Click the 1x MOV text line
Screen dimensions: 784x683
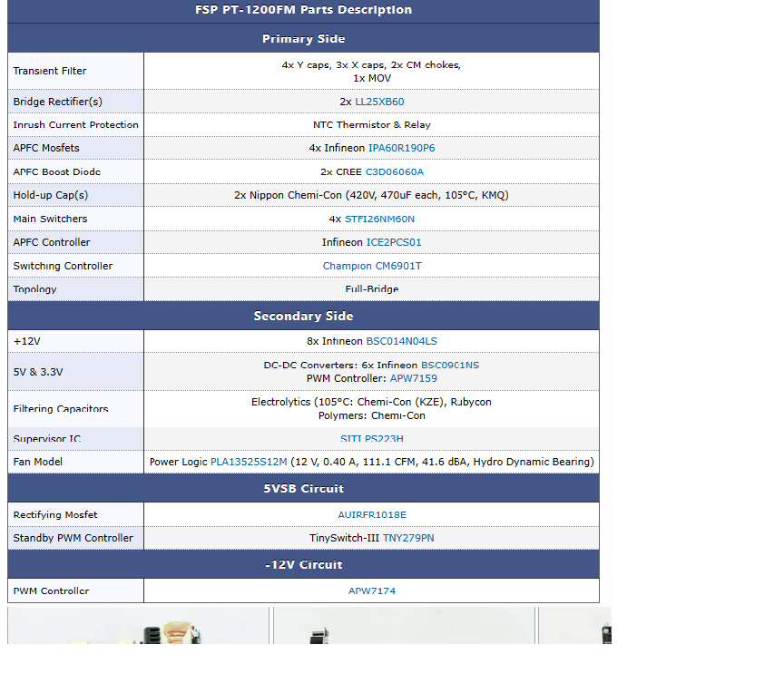tap(371, 78)
